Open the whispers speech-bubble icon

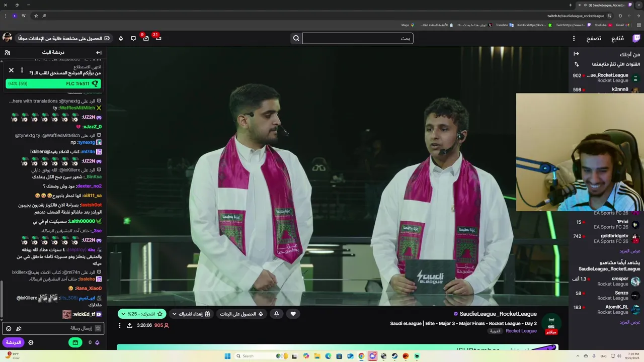[x=133, y=38]
